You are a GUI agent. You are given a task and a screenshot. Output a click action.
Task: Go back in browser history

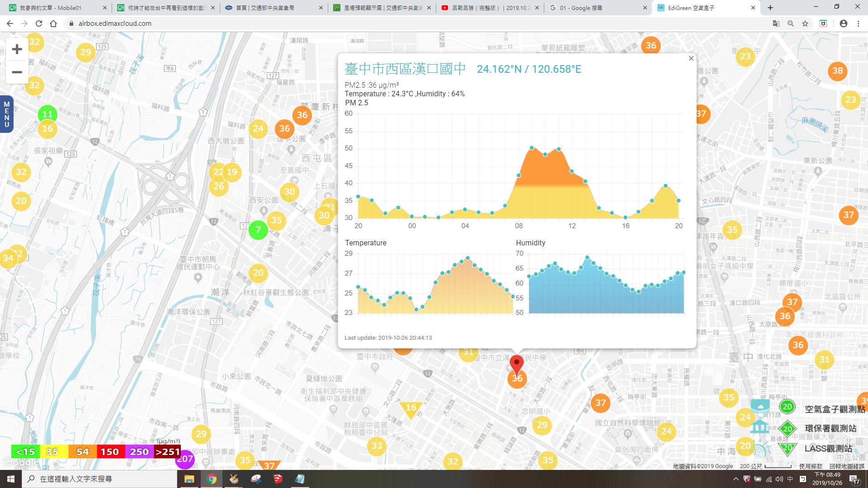tap(10, 23)
